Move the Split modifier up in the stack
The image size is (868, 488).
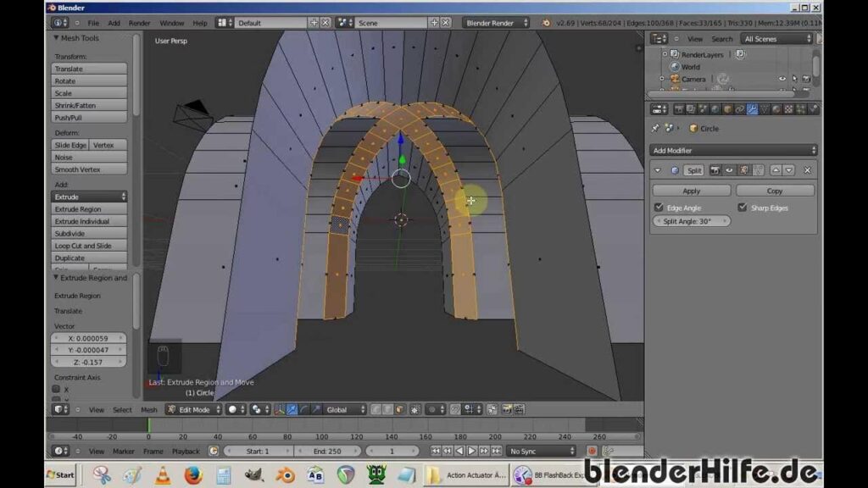775,170
